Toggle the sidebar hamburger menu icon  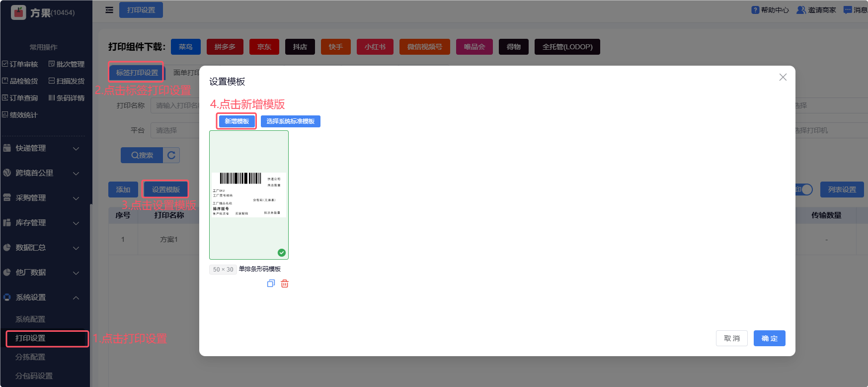click(x=109, y=10)
